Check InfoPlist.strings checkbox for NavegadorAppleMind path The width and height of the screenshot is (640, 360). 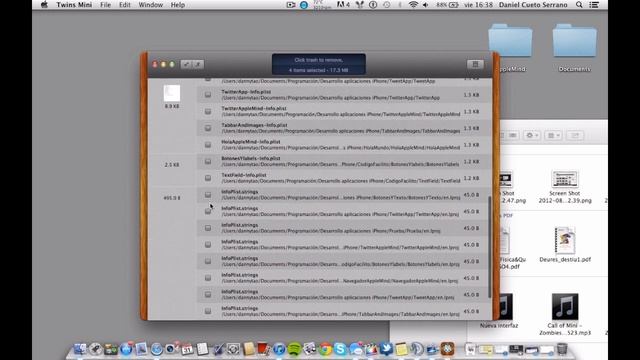tap(208, 278)
